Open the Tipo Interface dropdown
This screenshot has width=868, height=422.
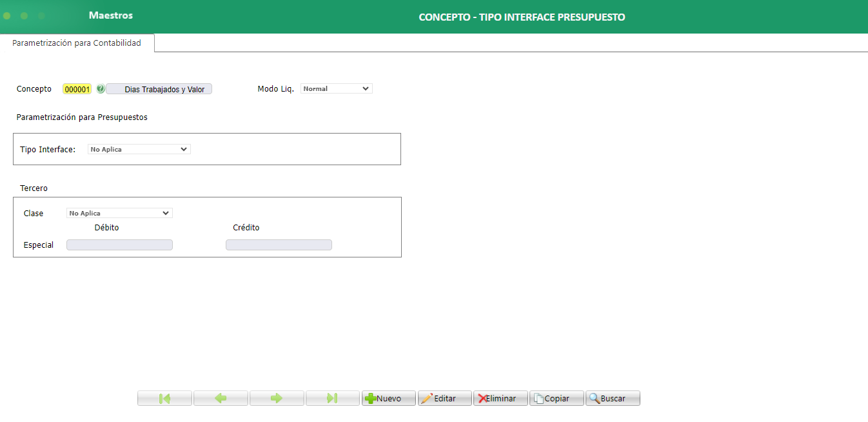(139, 149)
